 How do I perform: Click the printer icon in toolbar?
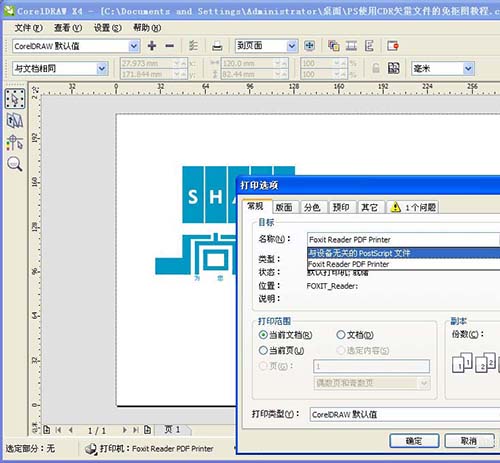(217, 46)
